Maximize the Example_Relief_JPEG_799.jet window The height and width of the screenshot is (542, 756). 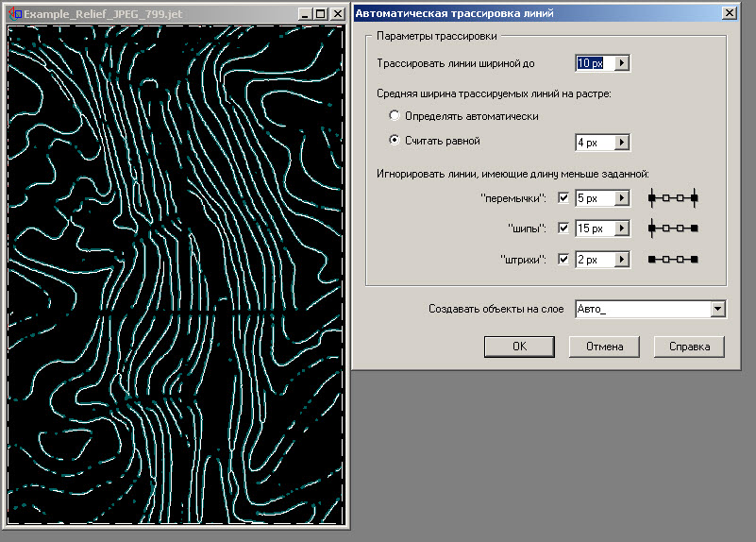tap(320, 14)
